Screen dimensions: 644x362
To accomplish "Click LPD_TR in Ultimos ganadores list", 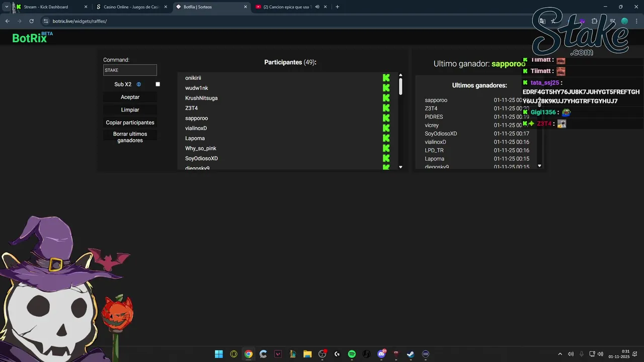I will (x=434, y=150).
